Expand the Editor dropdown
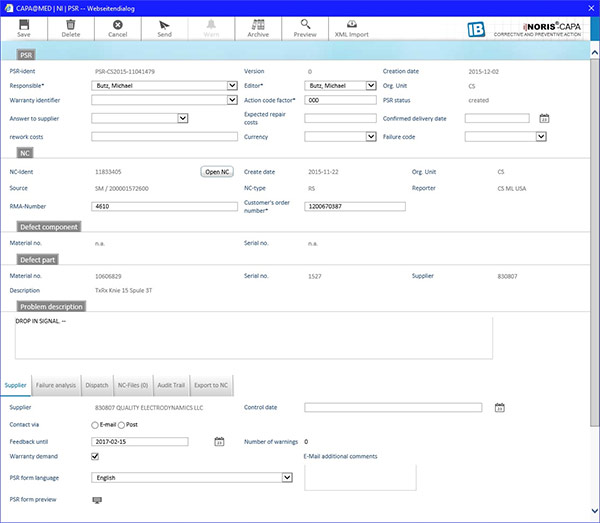 point(371,85)
